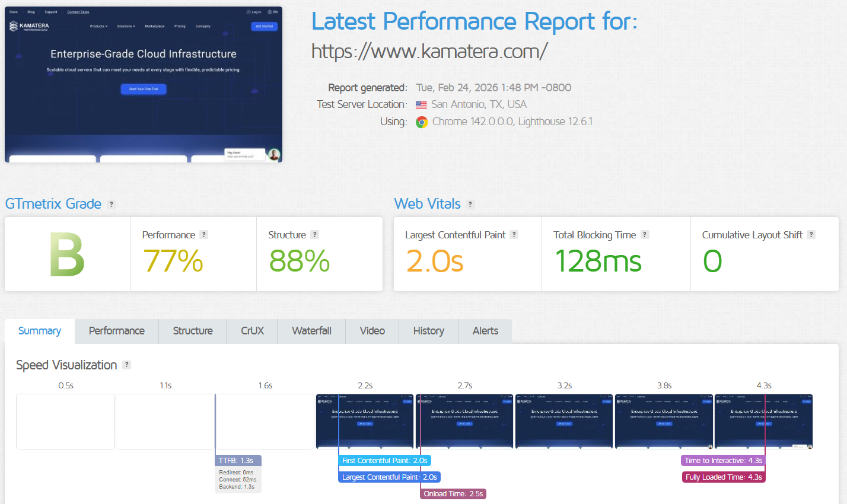
Task: Open the CrUX tab
Action: (x=252, y=331)
